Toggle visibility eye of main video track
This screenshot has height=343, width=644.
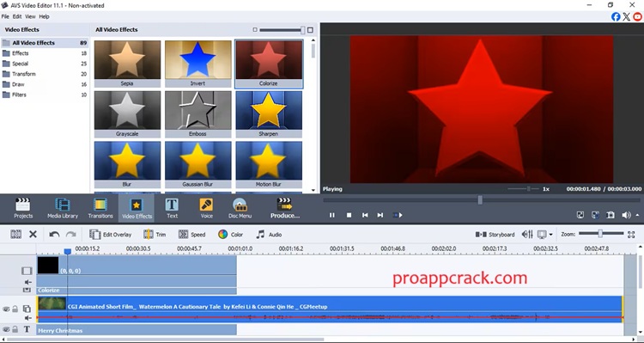coord(6,309)
